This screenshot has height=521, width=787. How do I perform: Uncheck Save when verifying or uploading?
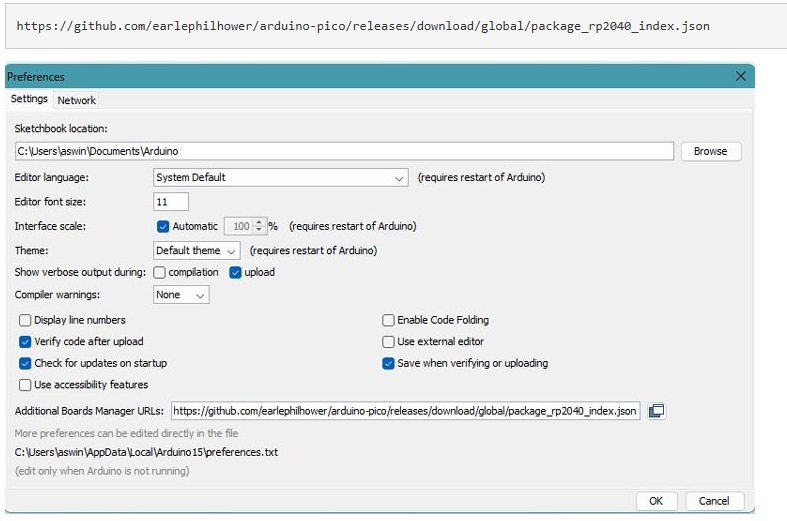click(x=389, y=363)
